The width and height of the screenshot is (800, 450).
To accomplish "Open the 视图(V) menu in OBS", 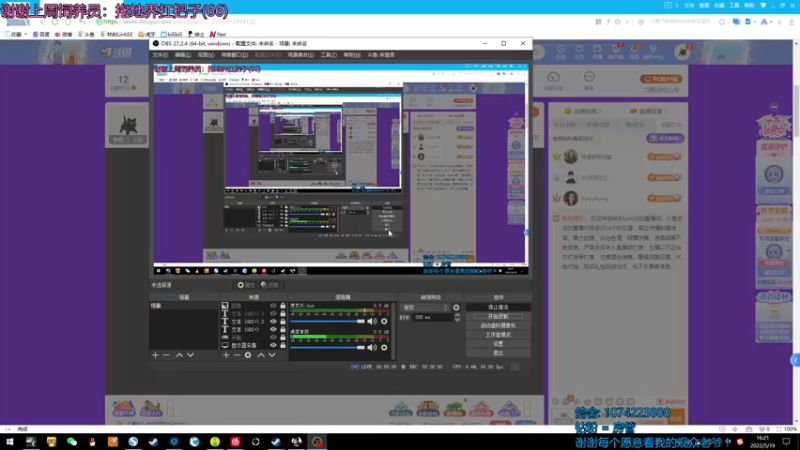I will point(206,55).
